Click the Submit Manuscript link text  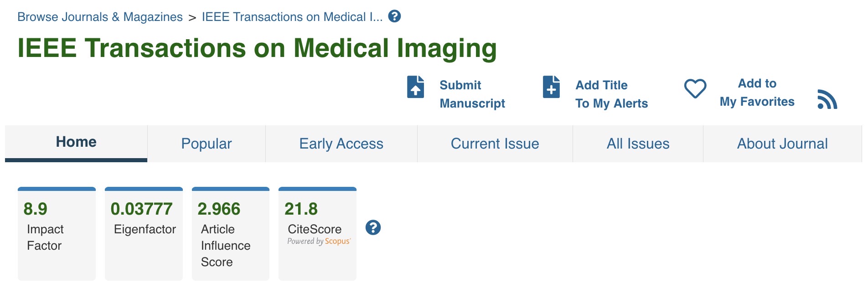pos(472,94)
